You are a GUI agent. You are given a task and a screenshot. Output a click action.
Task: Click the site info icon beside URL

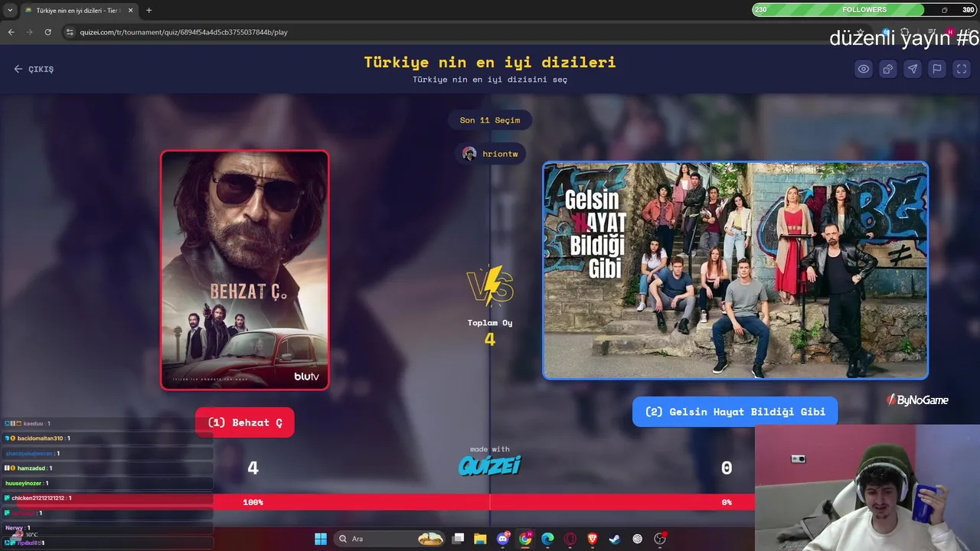tap(70, 32)
